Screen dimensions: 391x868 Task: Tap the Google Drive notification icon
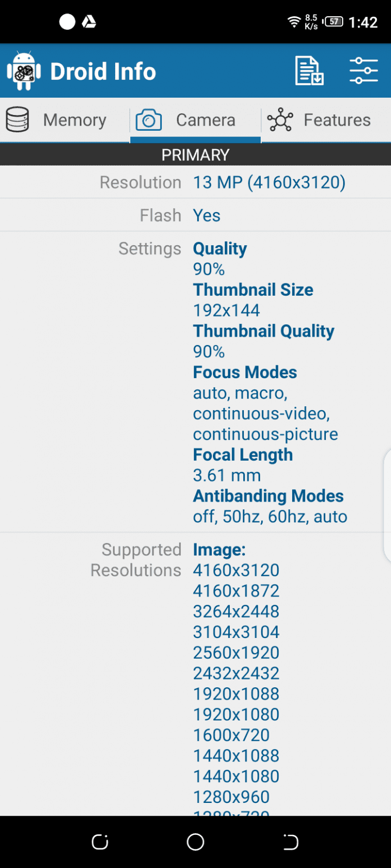tap(89, 22)
